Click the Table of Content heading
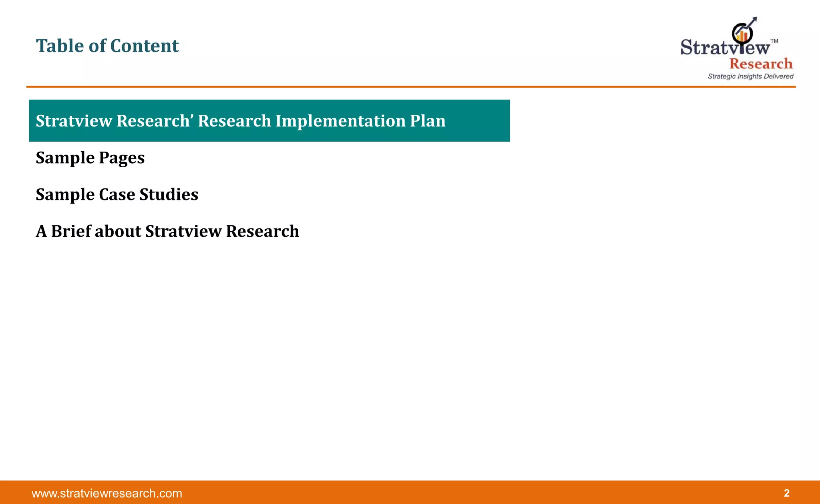The width and height of the screenshot is (820, 504). pos(107,46)
